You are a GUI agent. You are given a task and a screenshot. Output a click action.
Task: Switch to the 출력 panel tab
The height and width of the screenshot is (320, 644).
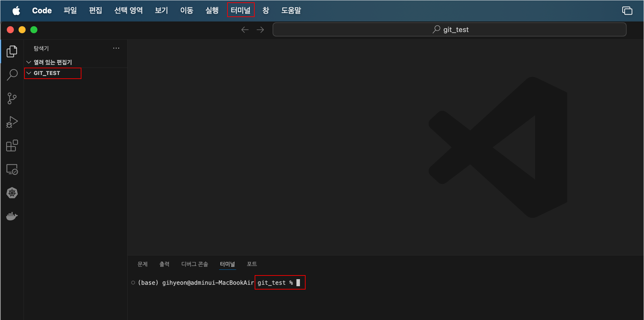coord(164,264)
